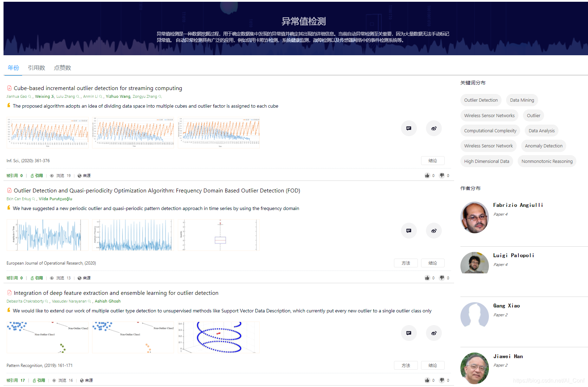Open 来源 source of FOD paper
The height and width of the screenshot is (387, 588).
pyautogui.click(x=84, y=278)
